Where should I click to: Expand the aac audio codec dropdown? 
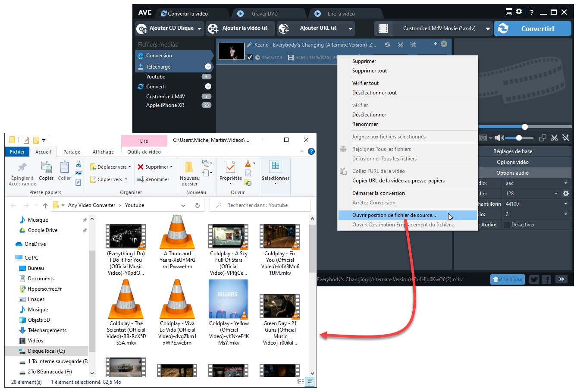(565, 183)
